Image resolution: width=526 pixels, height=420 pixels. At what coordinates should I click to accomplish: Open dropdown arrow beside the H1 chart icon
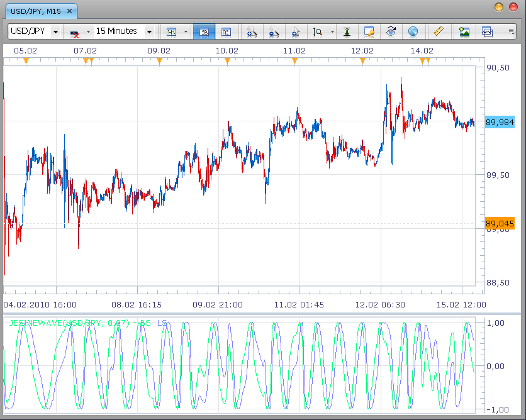(186, 32)
